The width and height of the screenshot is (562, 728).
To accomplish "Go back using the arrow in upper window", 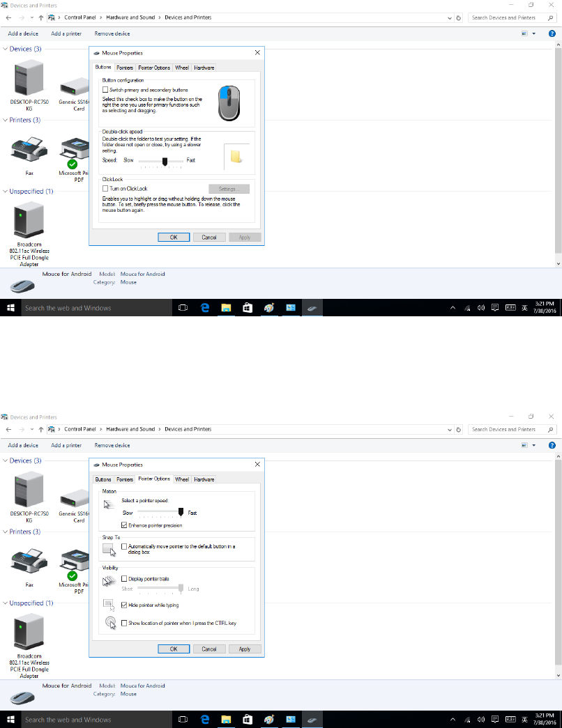I will pyautogui.click(x=8, y=17).
